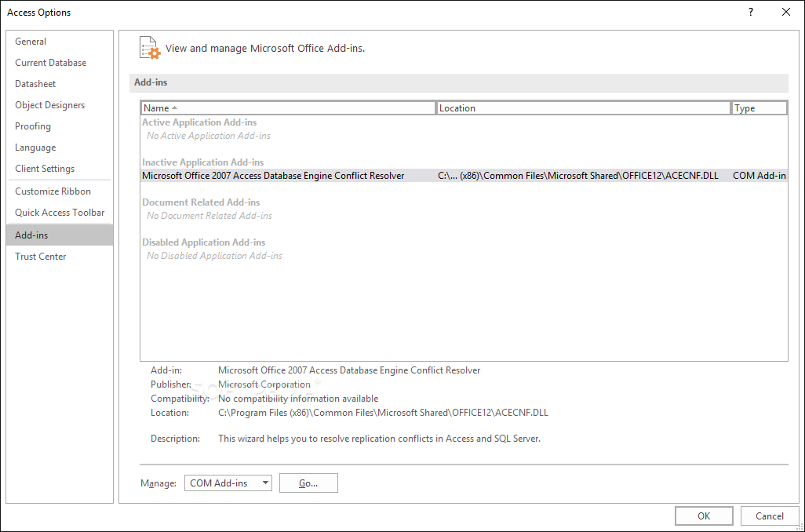Screen dimensions: 805x532
Task: Open Object Designers category
Action: 60,105
